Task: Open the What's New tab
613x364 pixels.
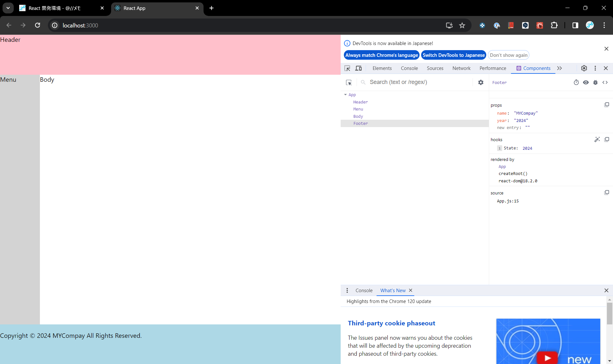Action: click(393, 291)
